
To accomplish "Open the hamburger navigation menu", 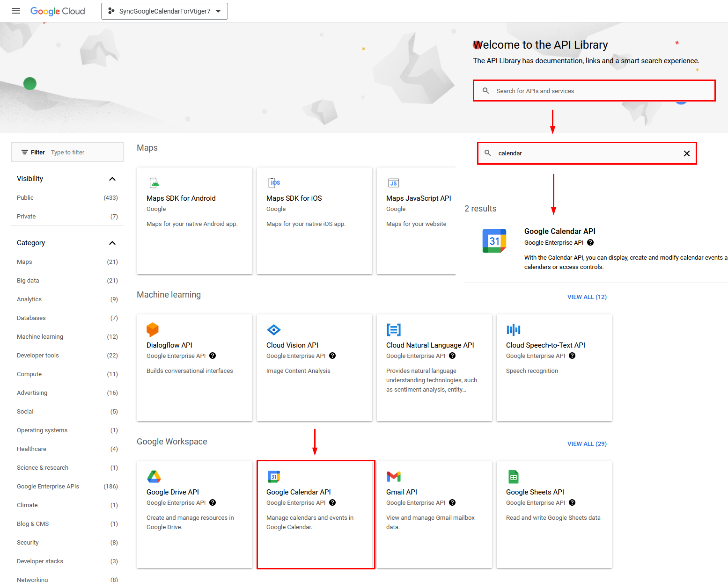I will (16, 11).
